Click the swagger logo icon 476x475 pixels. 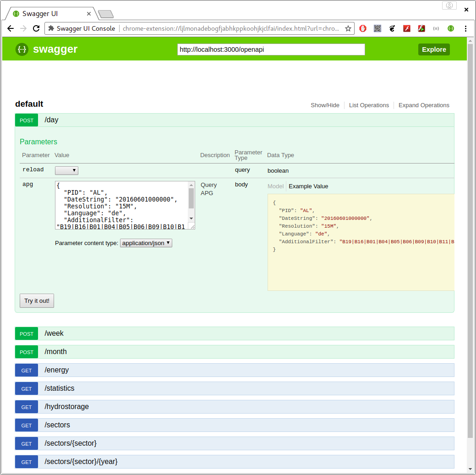[x=22, y=49]
